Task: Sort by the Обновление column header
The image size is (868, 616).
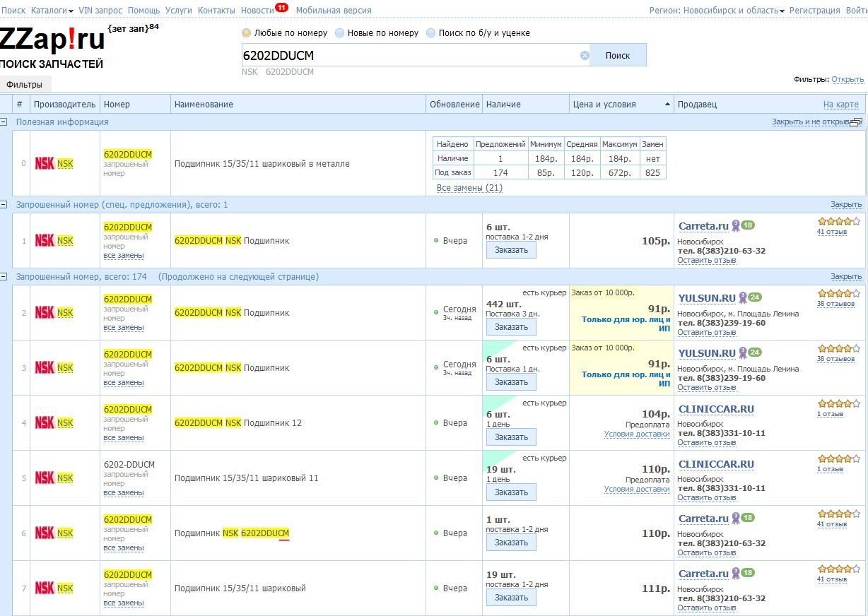Action: point(454,105)
